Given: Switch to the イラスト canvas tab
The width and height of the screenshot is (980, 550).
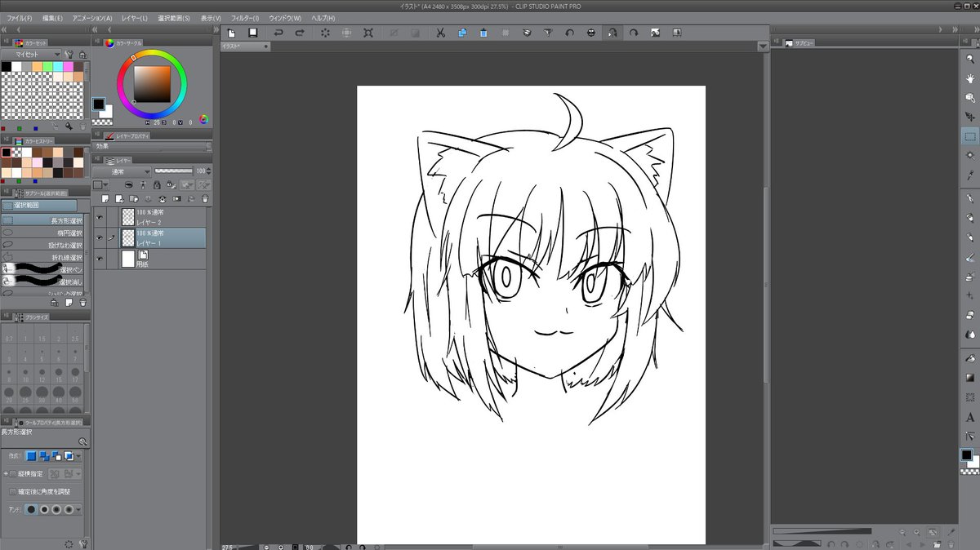Looking at the screenshot, I should [245, 47].
